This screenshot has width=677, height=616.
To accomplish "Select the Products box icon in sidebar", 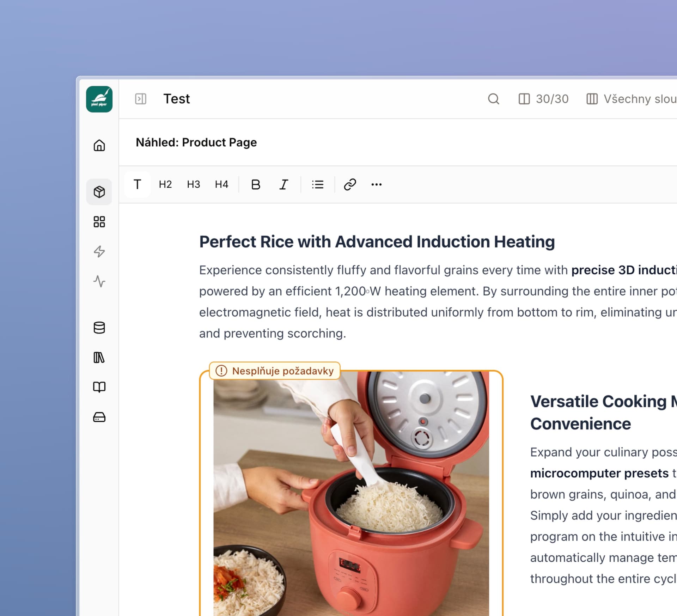I will pyautogui.click(x=99, y=192).
